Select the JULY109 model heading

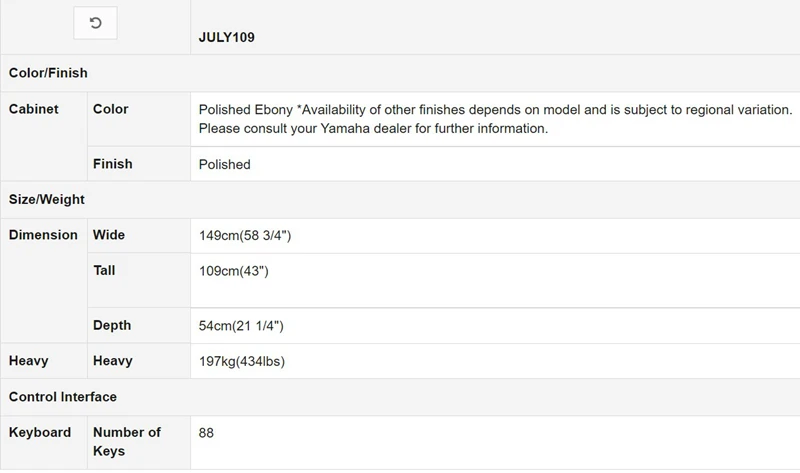[x=226, y=38]
